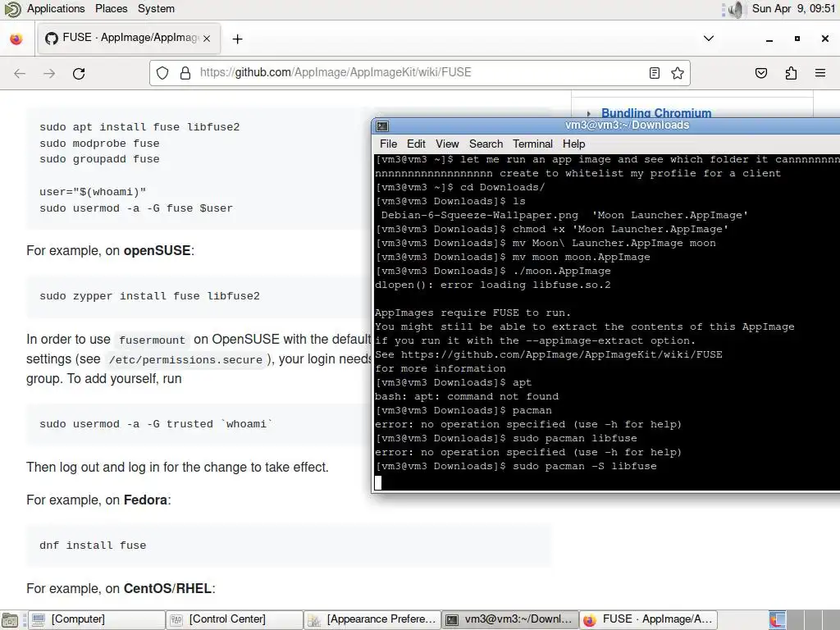Click 'bash: apt: command not found' line
840x630 pixels.
[467, 396]
